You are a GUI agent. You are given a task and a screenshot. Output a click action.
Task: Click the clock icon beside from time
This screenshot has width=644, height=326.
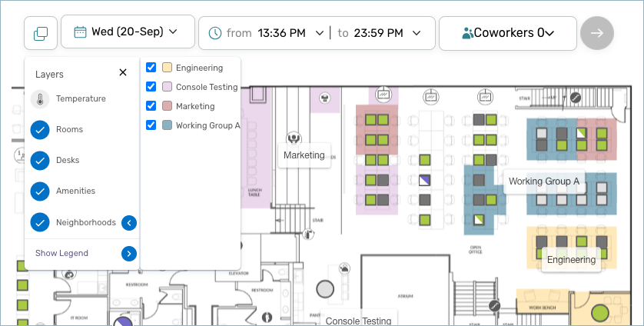[215, 33]
